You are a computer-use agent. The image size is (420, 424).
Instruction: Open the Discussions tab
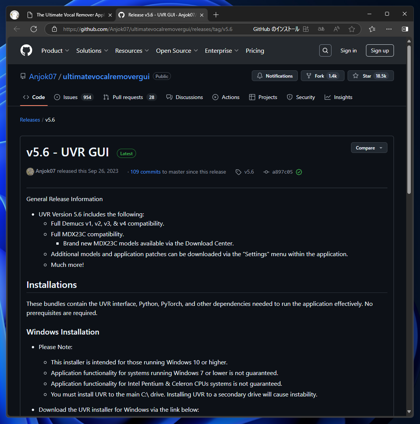pyautogui.click(x=184, y=97)
